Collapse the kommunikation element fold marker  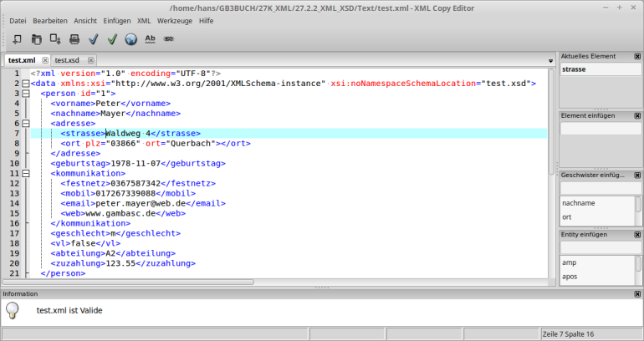[x=25, y=173]
